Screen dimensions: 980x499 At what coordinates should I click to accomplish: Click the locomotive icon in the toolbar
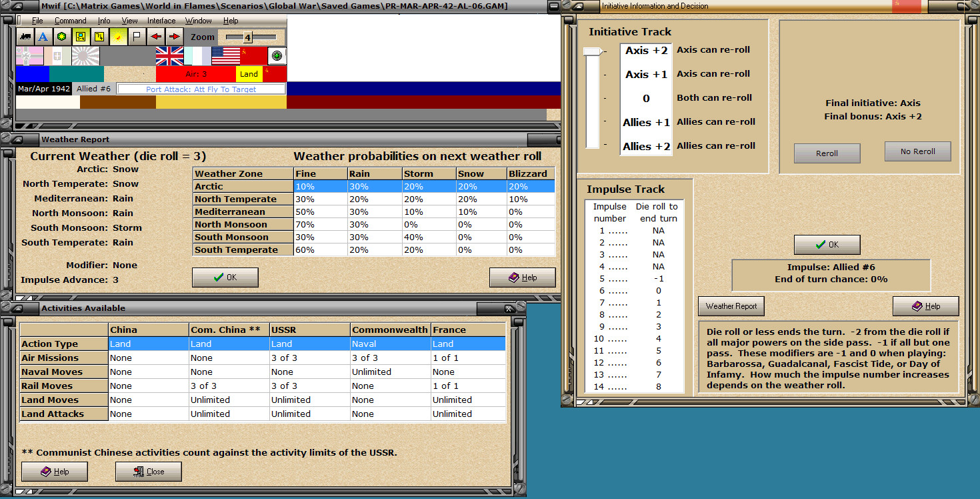[x=25, y=37]
